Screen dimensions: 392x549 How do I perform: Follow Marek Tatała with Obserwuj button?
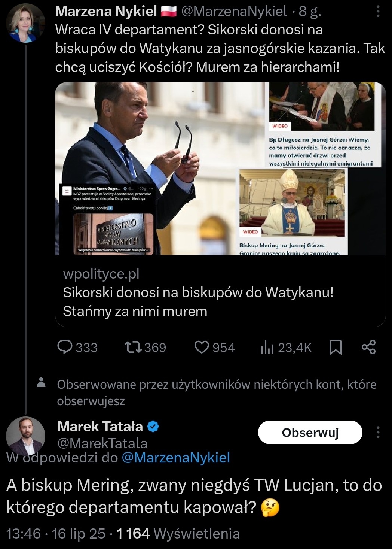pyautogui.click(x=310, y=433)
